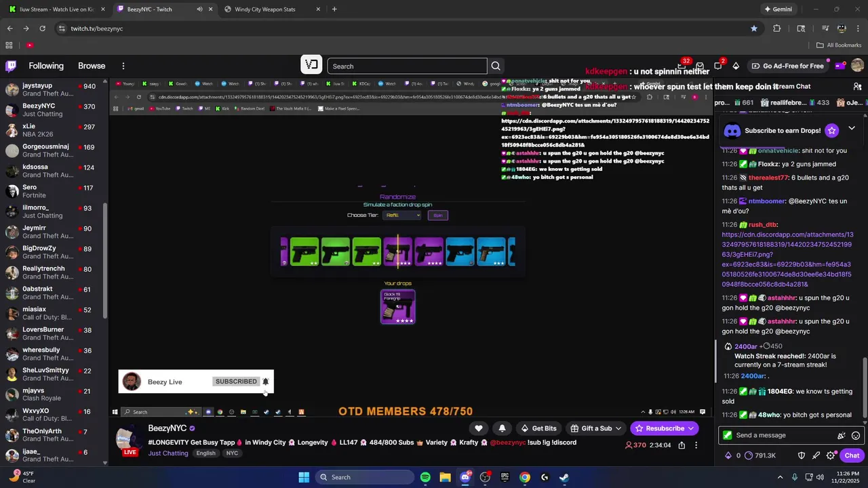Image resolution: width=868 pixels, height=488 pixels.
Task: Click the Get Bits button under stream
Action: tap(538, 428)
